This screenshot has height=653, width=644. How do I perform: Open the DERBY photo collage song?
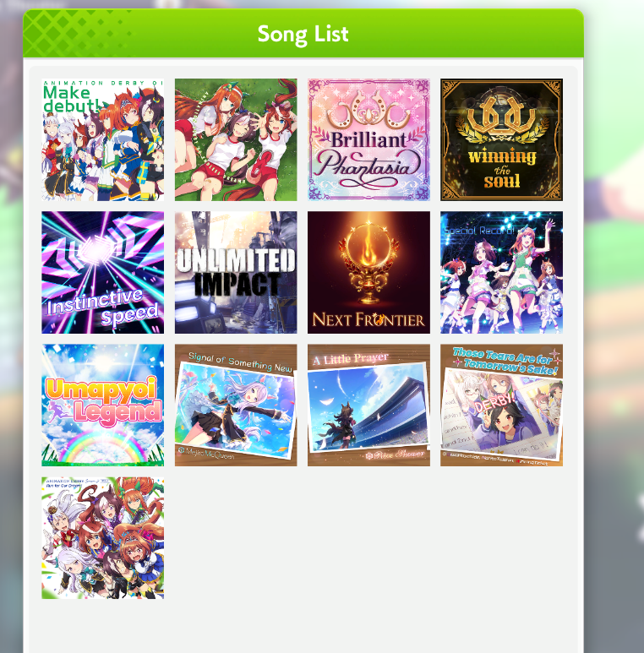[x=501, y=405]
